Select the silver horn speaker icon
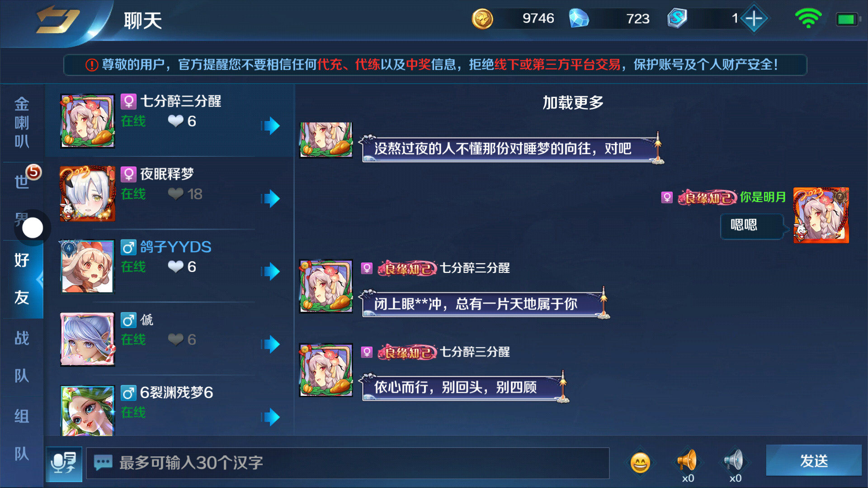 click(x=735, y=461)
